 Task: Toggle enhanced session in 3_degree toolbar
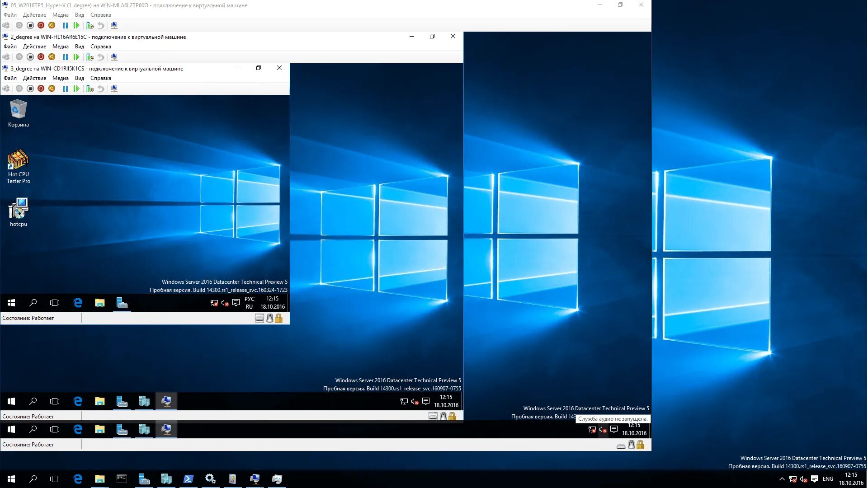[x=114, y=89]
